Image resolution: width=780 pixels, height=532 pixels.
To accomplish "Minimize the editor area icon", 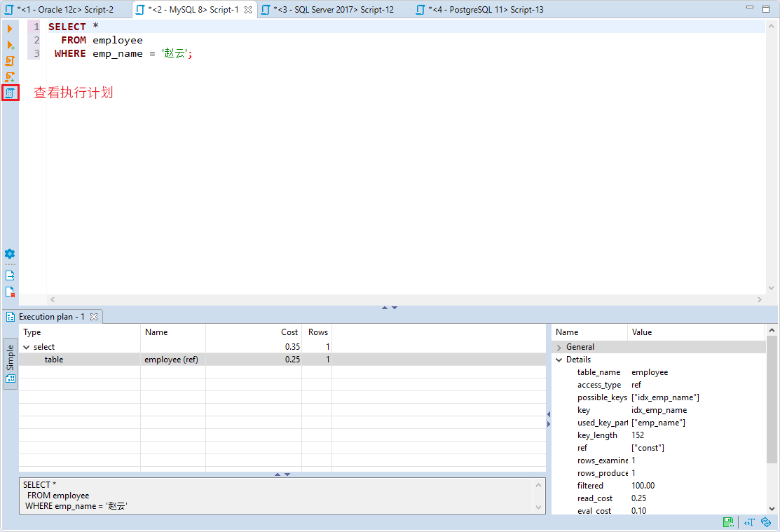I will tap(750, 8).
